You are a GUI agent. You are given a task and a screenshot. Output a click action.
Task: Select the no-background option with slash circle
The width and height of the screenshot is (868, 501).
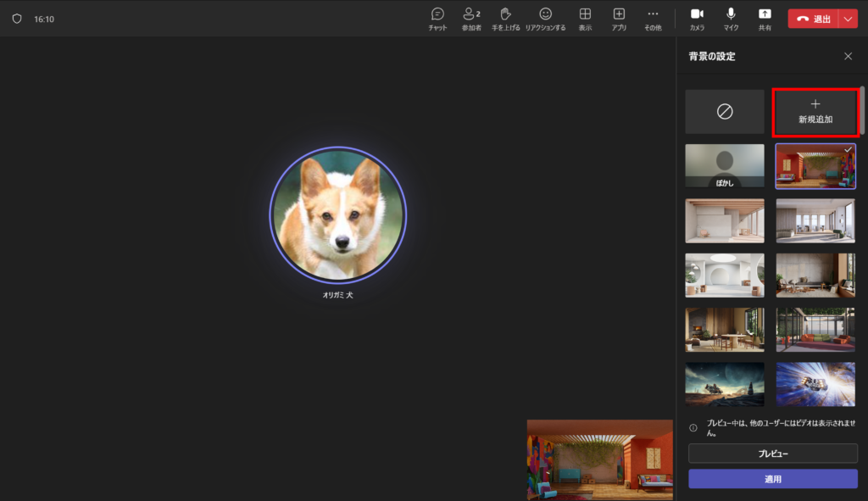pos(725,112)
